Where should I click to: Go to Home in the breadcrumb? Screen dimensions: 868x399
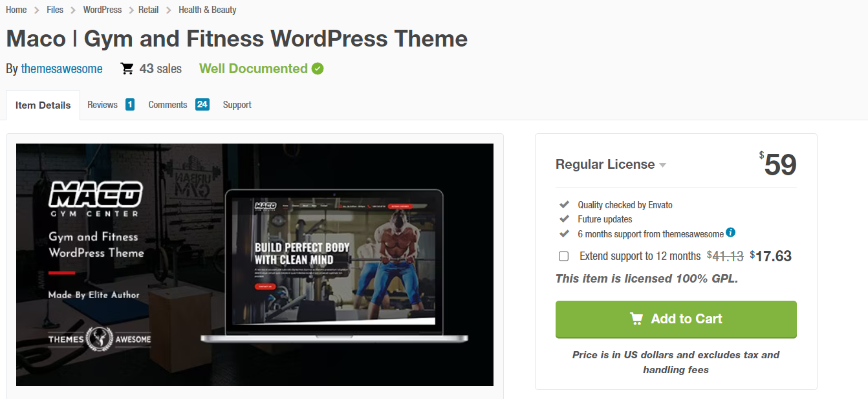pyautogui.click(x=16, y=10)
